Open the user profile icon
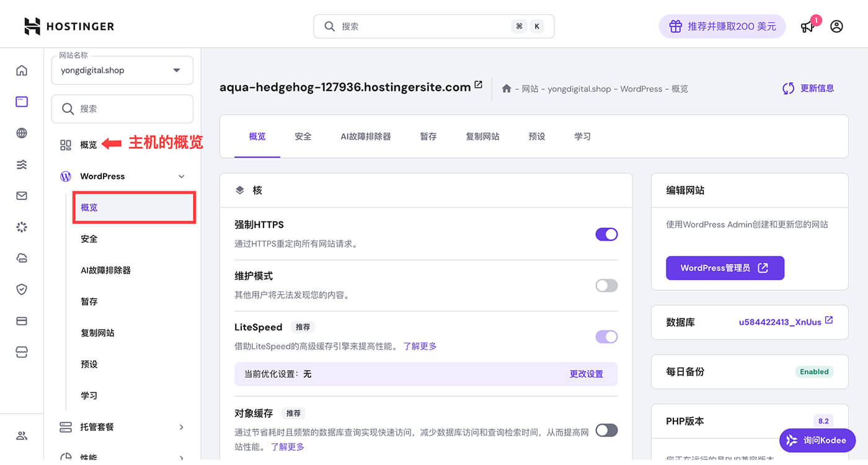868x465 pixels. (x=837, y=27)
